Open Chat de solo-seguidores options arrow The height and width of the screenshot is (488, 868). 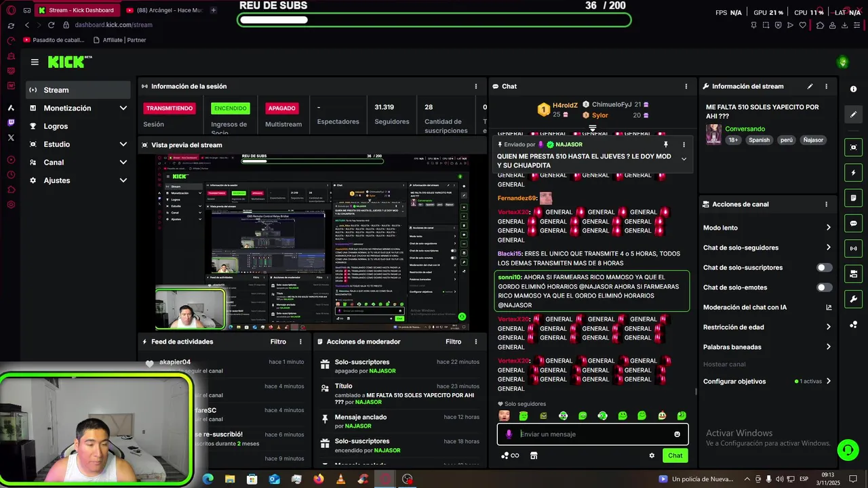tap(828, 247)
